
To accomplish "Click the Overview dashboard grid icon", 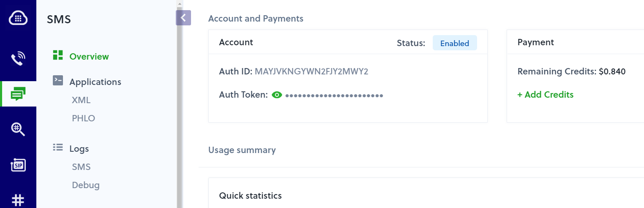I will (58, 55).
